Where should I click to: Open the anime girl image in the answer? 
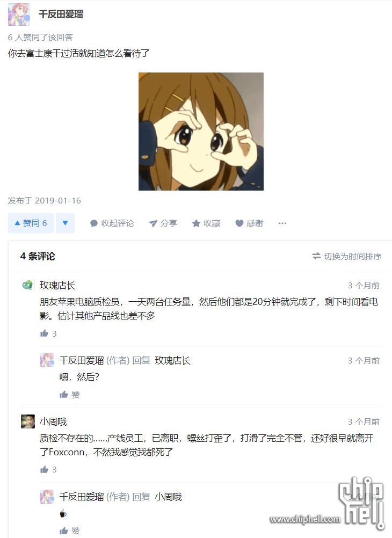click(x=201, y=132)
